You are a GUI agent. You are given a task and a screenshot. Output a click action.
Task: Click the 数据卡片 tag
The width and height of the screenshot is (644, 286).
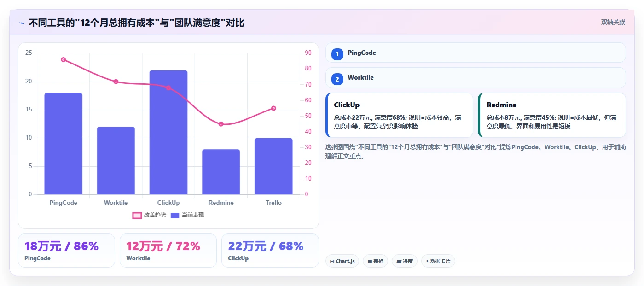(438, 261)
